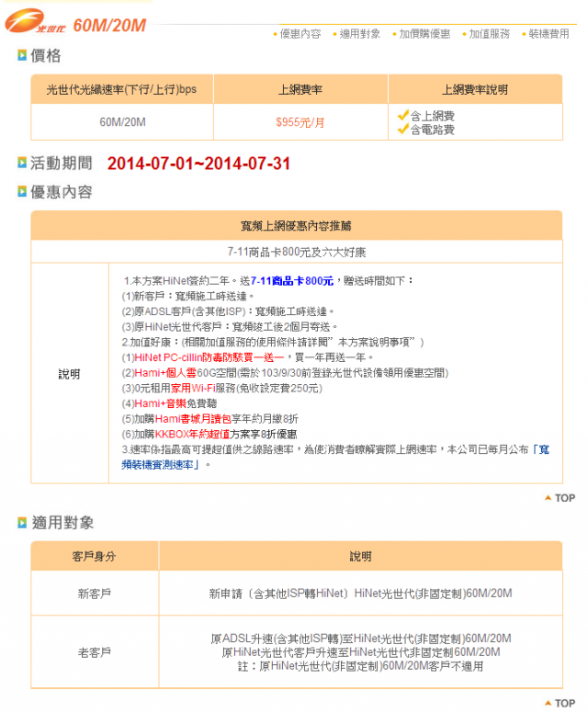The height and width of the screenshot is (713, 588).
Task: Click the 寬頻上網優惠內容推薦 table header
Action: point(297,225)
